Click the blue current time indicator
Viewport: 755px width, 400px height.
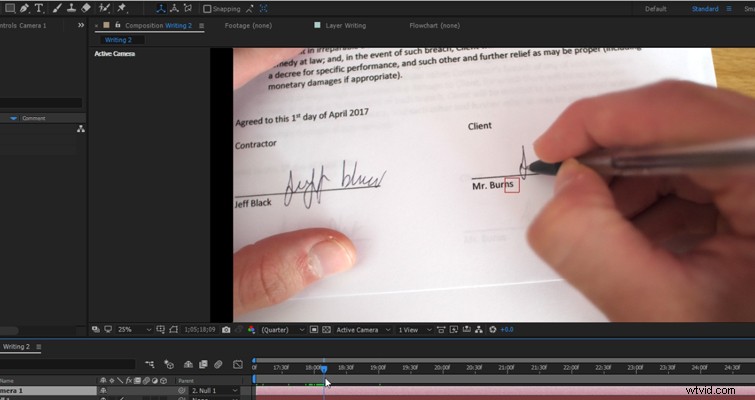(x=324, y=369)
